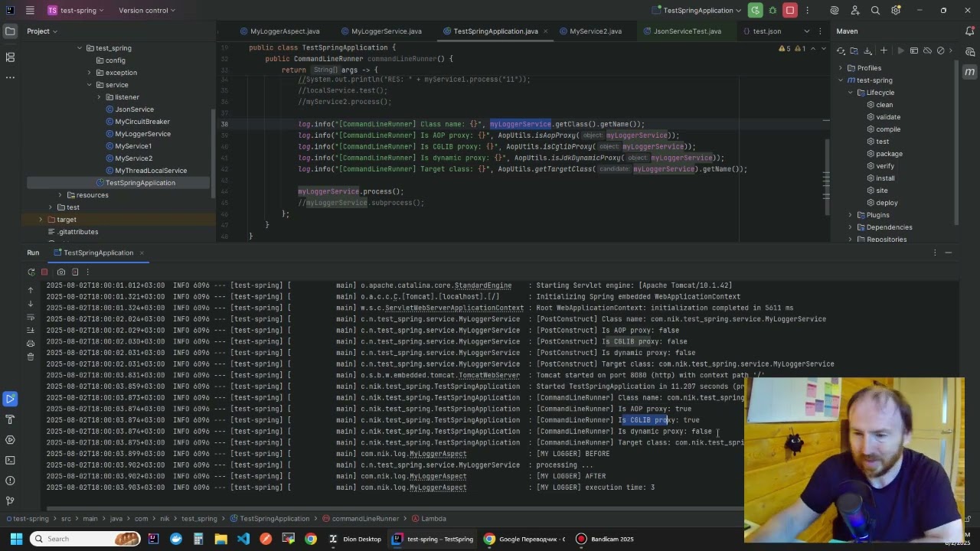Toggle soft-wrap in console output
Screen dimensions: 980x551
pyautogui.click(x=31, y=317)
